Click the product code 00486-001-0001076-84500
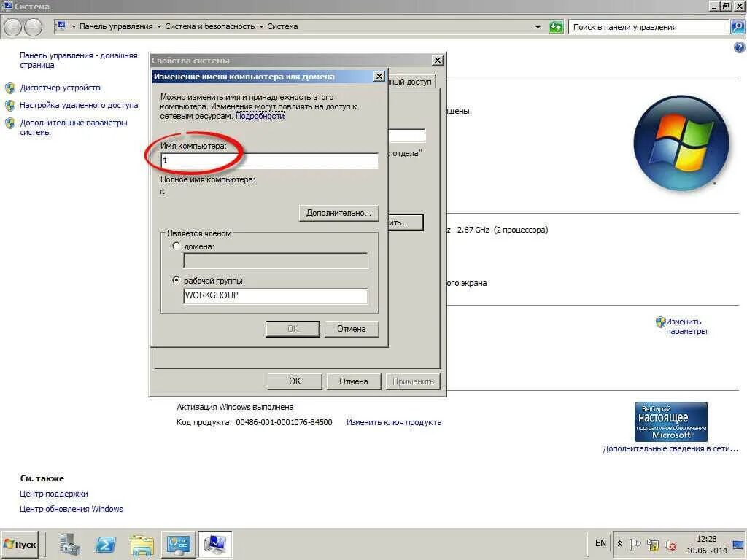Image resolution: width=747 pixels, height=560 pixels. (x=284, y=422)
